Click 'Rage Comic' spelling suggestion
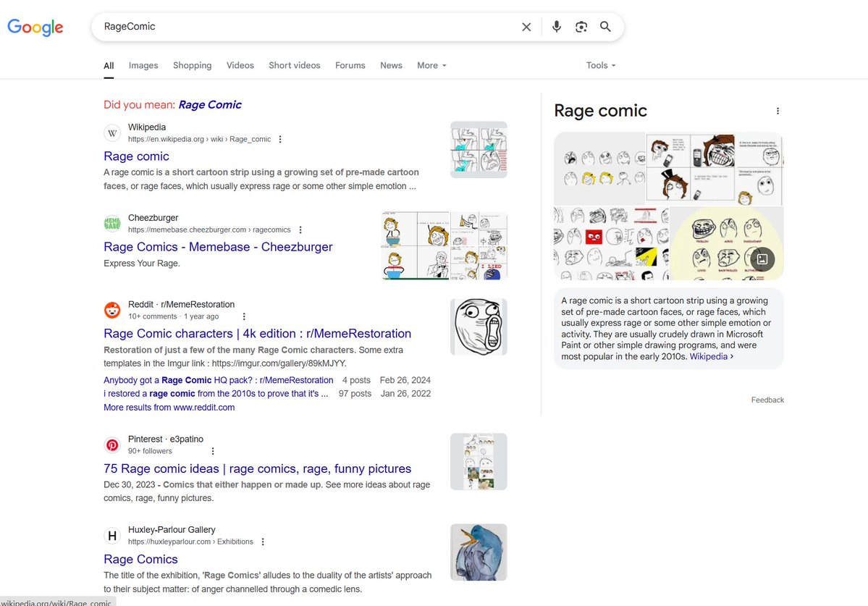This screenshot has height=606, width=868. (210, 104)
